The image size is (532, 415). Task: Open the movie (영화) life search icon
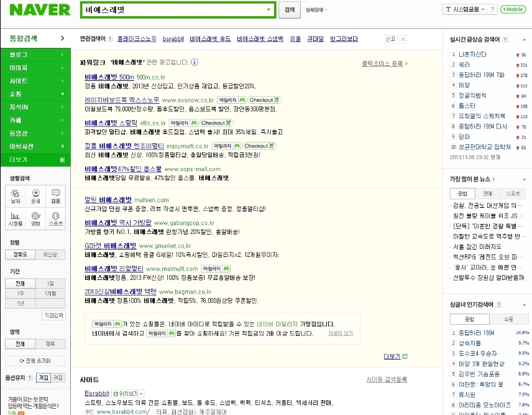(x=35, y=219)
